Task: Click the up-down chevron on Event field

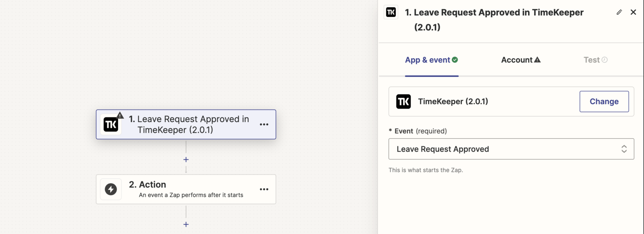Action: pyautogui.click(x=624, y=149)
